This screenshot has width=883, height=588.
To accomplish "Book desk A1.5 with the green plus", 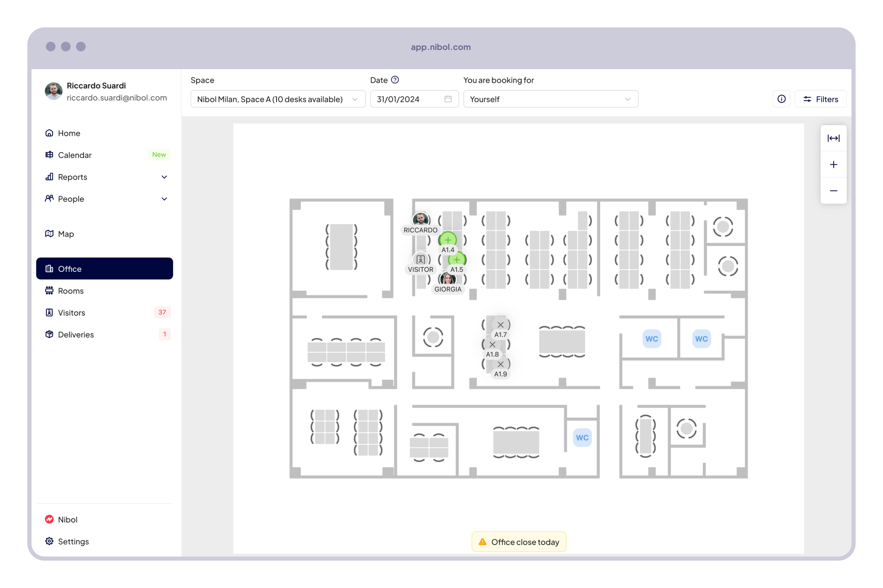I will click(457, 259).
